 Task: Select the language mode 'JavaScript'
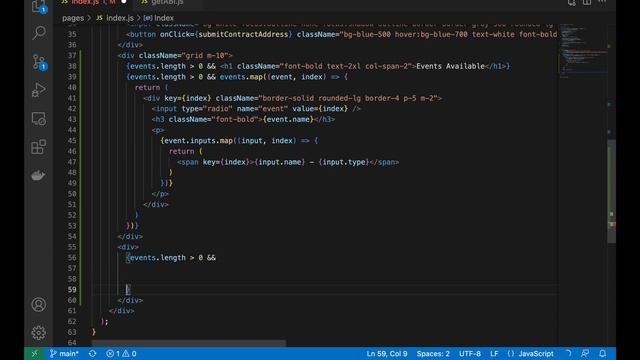pyautogui.click(x=536, y=353)
